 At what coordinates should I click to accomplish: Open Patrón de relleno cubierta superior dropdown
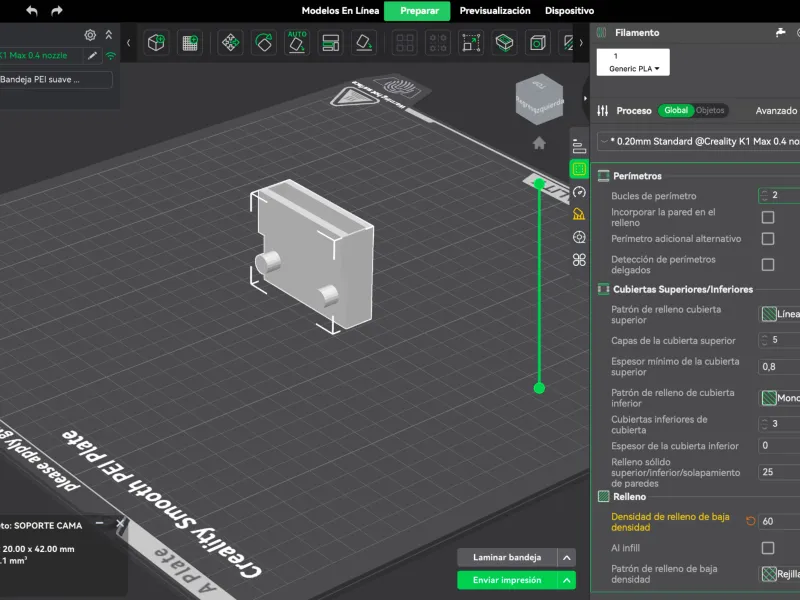click(780, 314)
